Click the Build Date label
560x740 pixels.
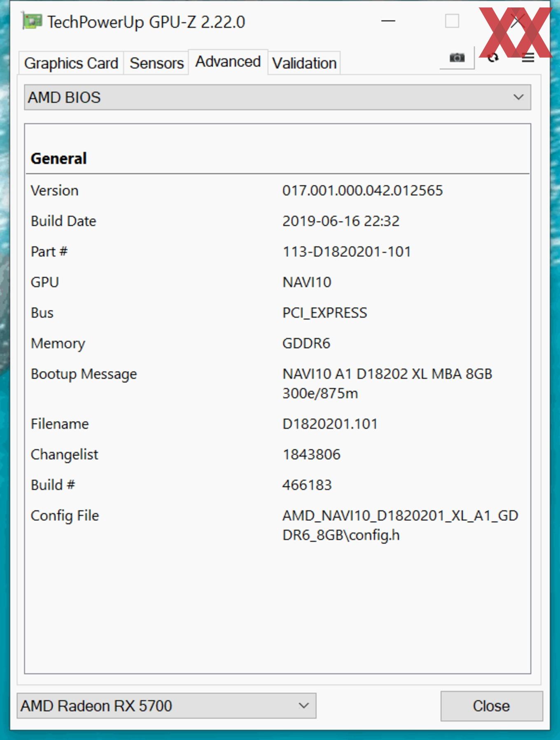click(63, 221)
